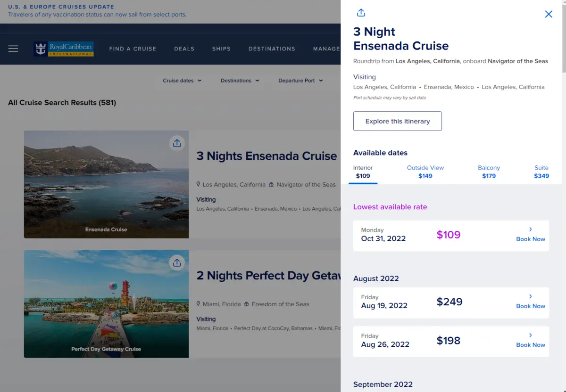Click the 2 Nights Perfect Day Getaway title
Viewport: 566px width, 392px height.
click(x=268, y=276)
